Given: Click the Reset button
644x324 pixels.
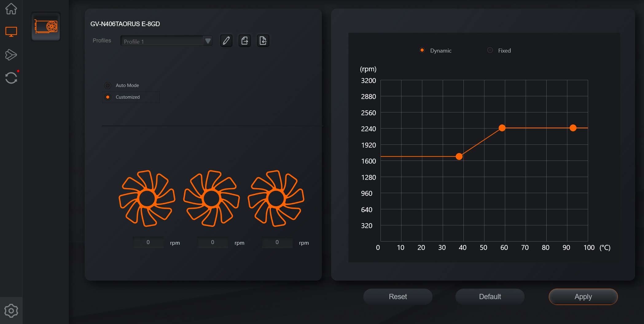Looking at the screenshot, I should pyautogui.click(x=398, y=297).
